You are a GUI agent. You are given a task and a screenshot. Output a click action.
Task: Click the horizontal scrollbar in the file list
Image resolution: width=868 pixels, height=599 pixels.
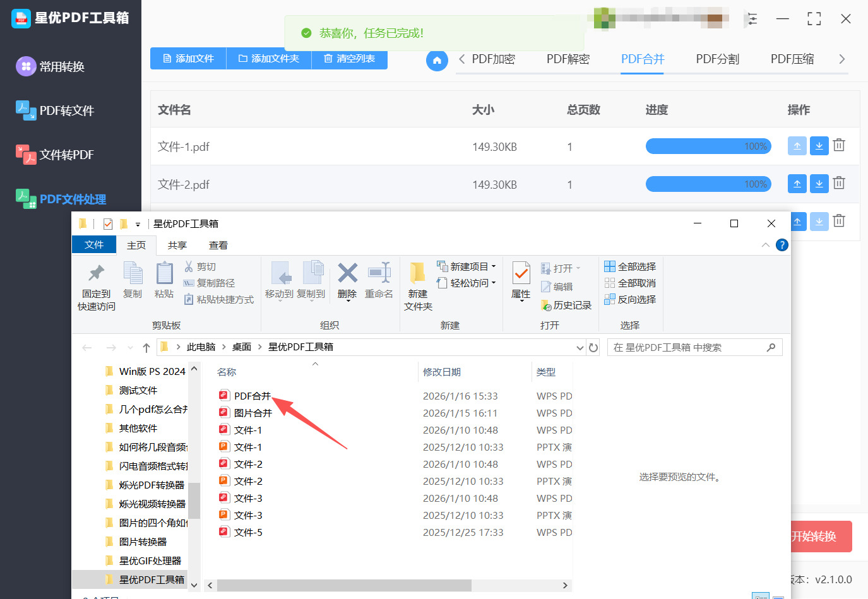(343, 585)
